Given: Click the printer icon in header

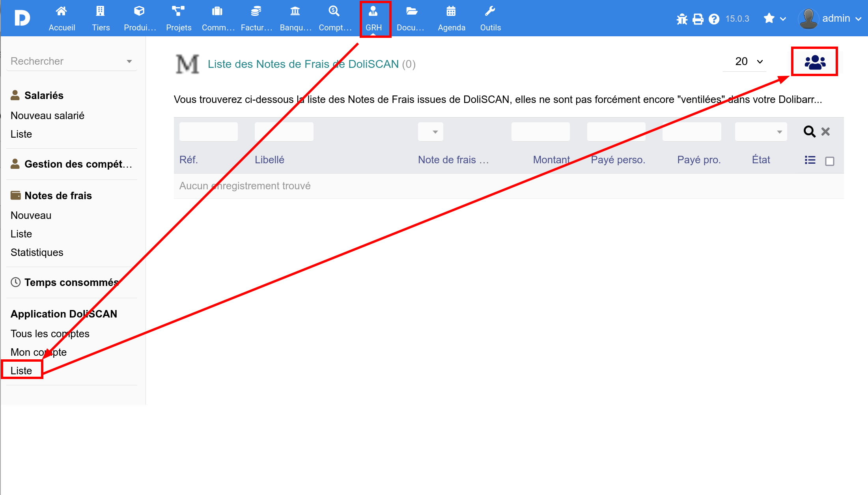Looking at the screenshot, I should pyautogui.click(x=698, y=19).
